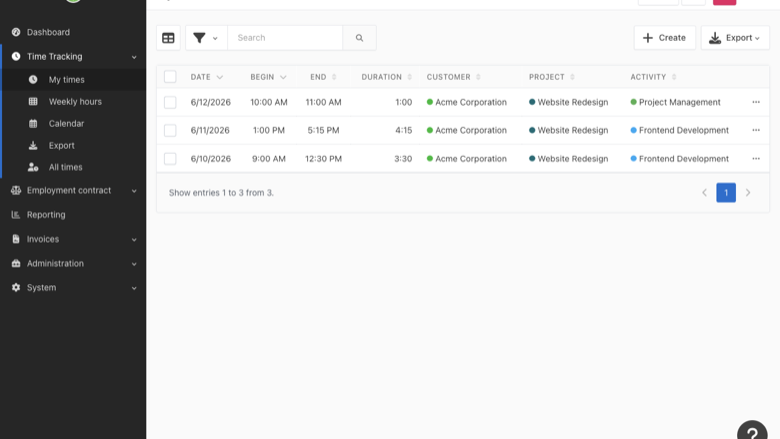Click the Administration briefcase icon

click(x=16, y=263)
